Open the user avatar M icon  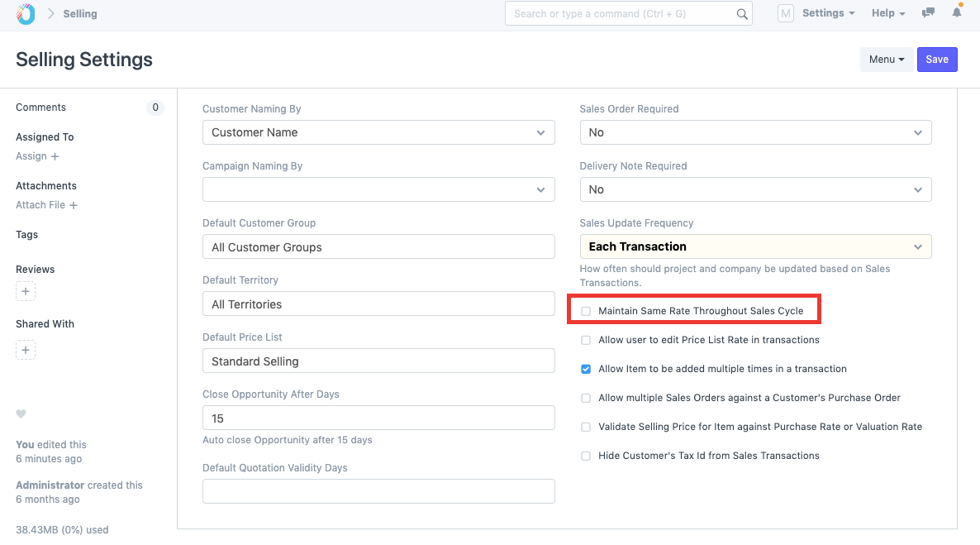pos(786,13)
